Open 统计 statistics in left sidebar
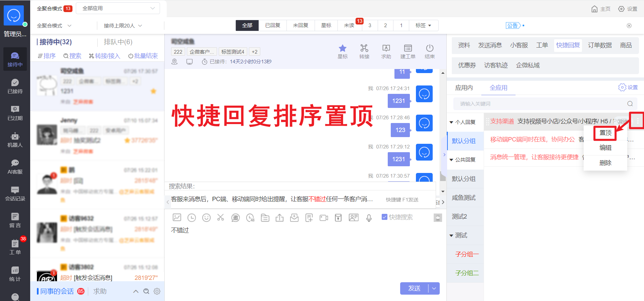The image size is (644, 301). (15, 274)
